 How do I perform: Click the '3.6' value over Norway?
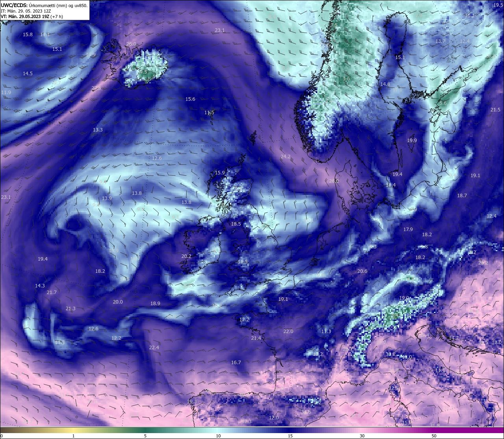(x=346, y=79)
